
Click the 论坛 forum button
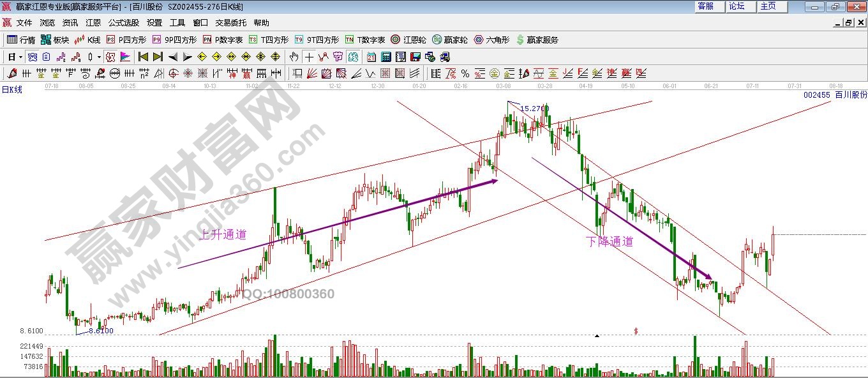[x=737, y=6]
